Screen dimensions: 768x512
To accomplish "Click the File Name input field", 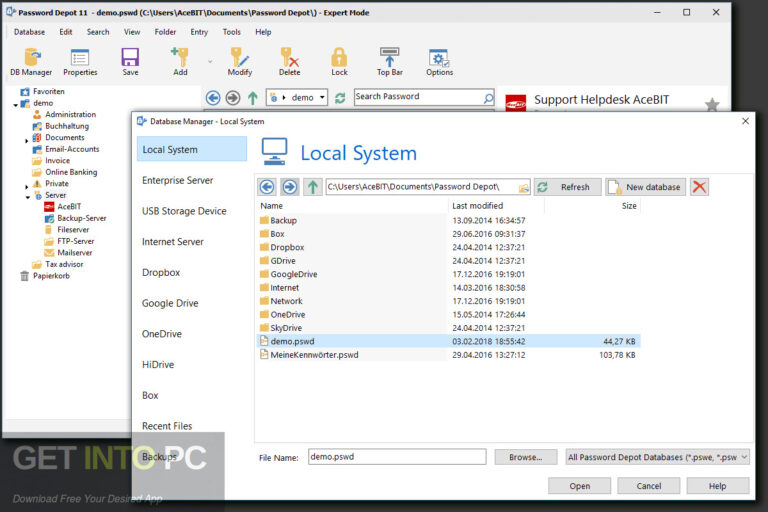I will pyautogui.click(x=397, y=457).
